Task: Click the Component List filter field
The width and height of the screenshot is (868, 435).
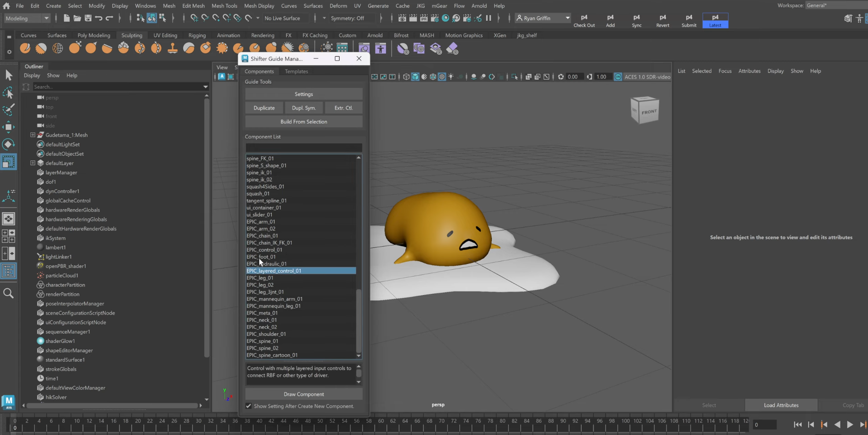Action: (x=304, y=148)
